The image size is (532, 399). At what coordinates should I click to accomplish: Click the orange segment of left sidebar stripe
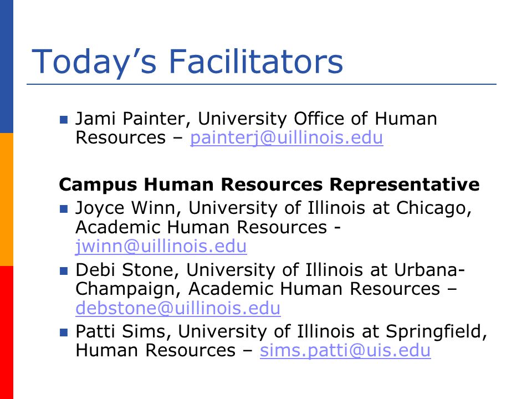coord(7,199)
